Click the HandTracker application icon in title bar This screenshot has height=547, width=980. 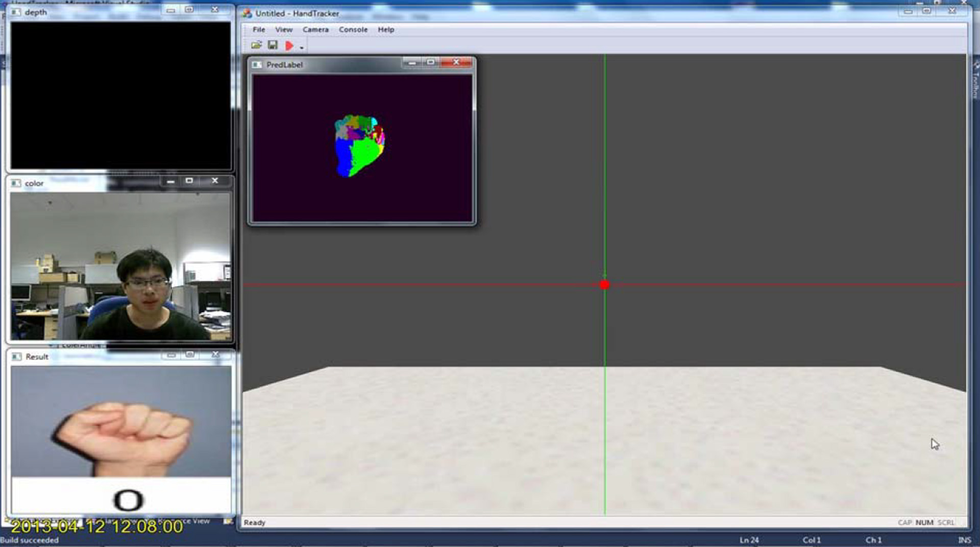click(248, 13)
